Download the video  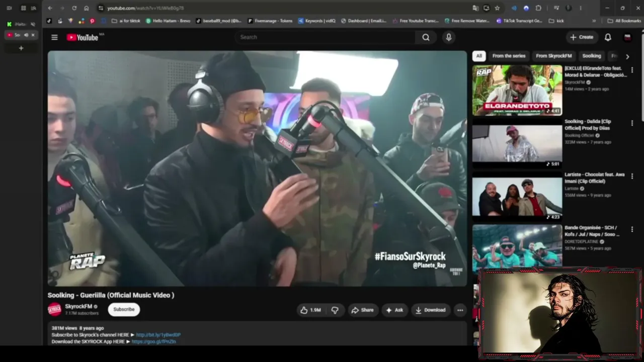click(x=430, y=310)
